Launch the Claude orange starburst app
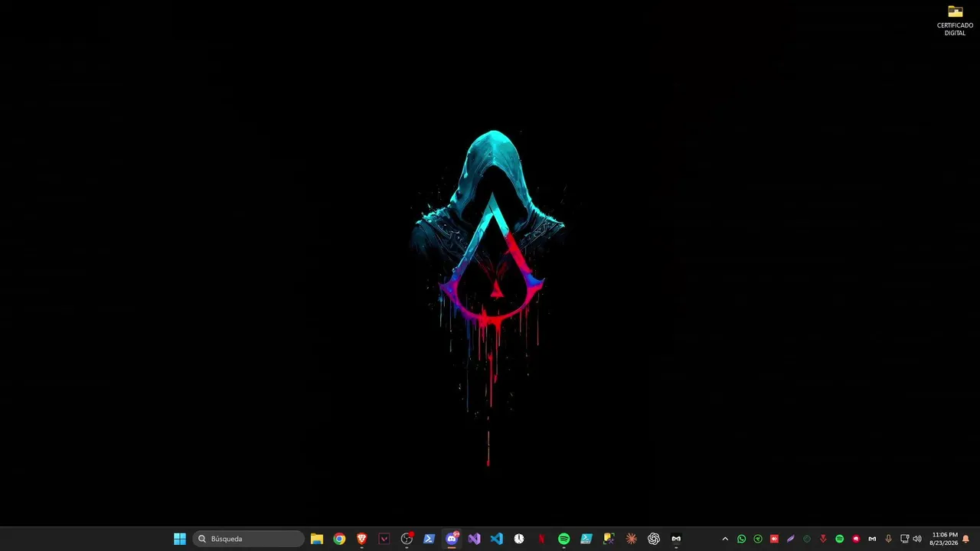980x551 pixels. click(x=631, y=539)
